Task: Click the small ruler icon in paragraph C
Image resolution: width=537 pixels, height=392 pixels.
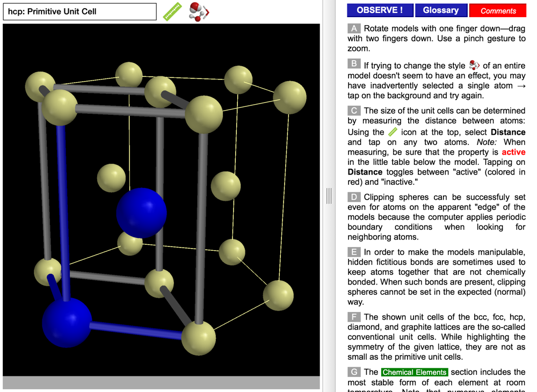Action: pyautogui.click(x=393, y=132)
